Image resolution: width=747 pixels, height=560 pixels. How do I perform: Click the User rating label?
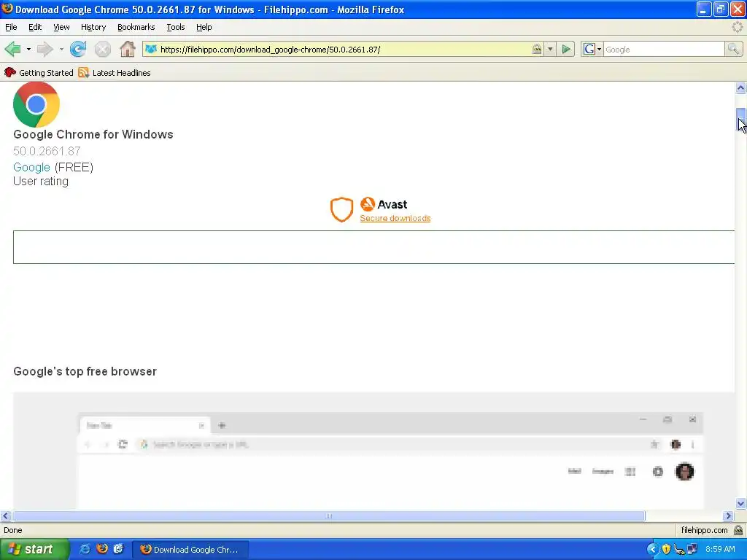pos(41,182)
